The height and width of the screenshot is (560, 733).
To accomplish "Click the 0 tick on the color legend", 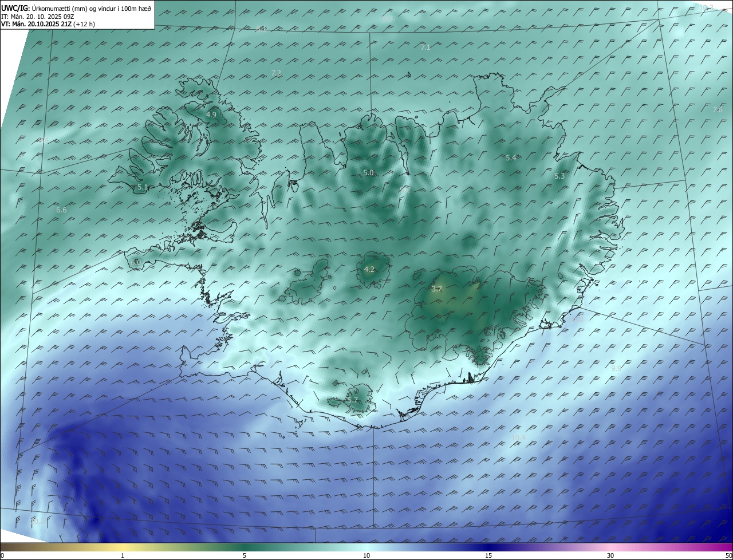I will click(x=2, y=555).
